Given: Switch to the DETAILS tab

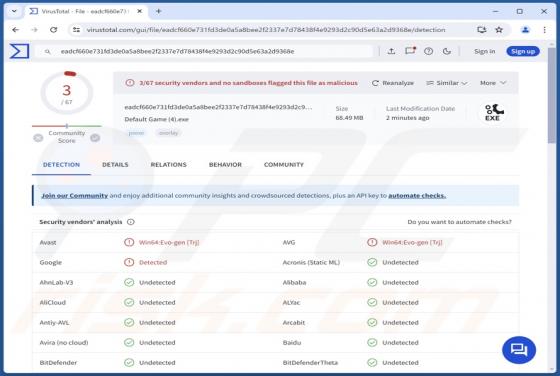Looking at the screenshot, I should point(115,165).
